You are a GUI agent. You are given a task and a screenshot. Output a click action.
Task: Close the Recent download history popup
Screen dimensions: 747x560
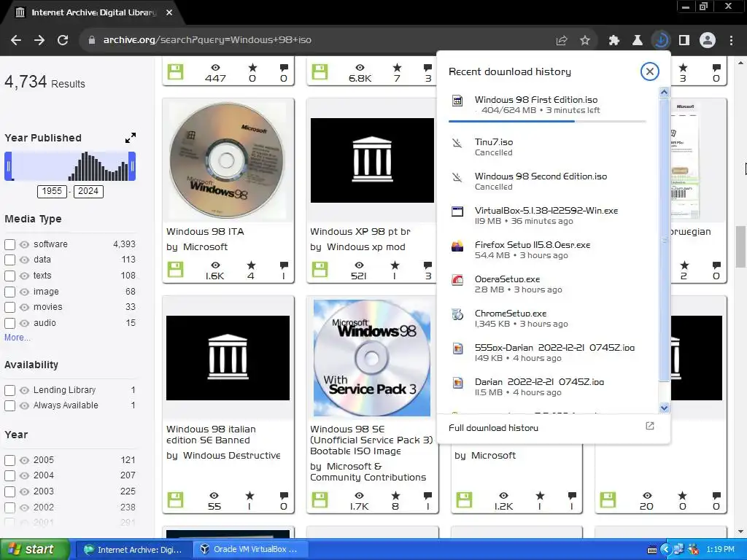pyautogui.click(x=649, y=71)
